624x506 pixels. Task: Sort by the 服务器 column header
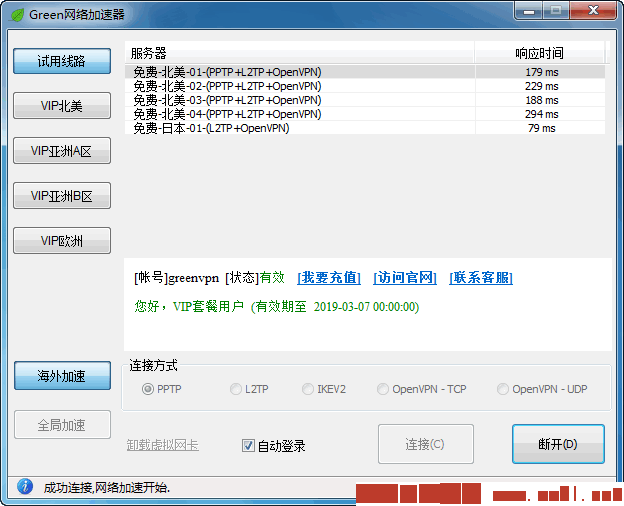click(x=299, y=53)
